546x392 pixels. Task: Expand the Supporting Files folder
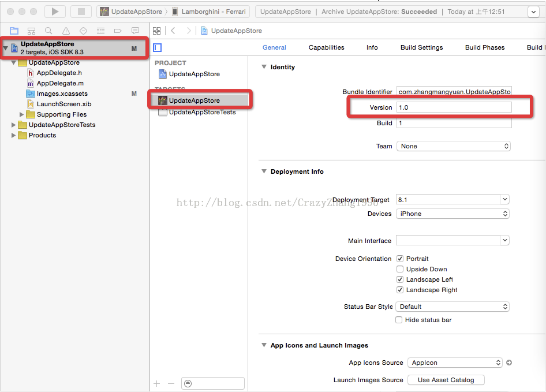point(21,114)
